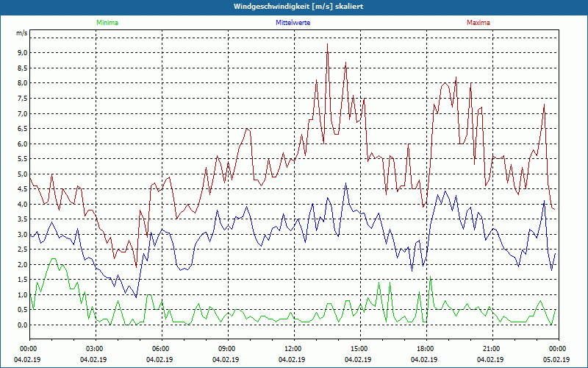
Task: Click the 03:00 time axis label
Action: [x=96, y=349]
